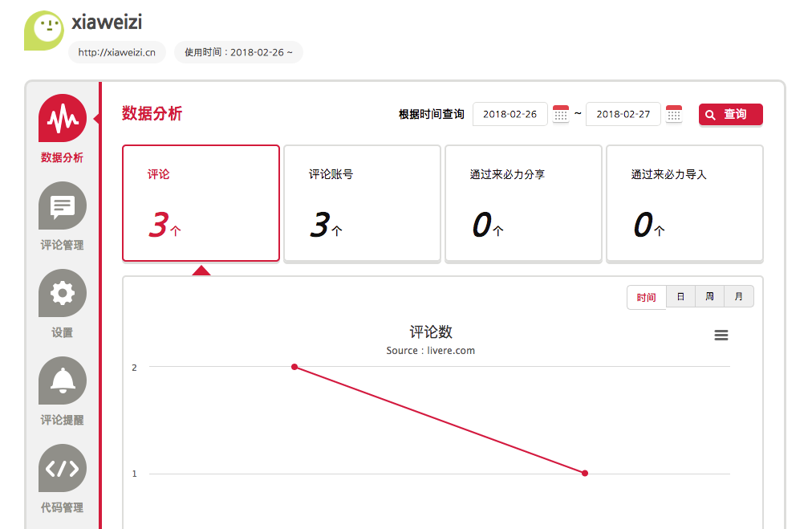Open the http://xiaweizi.cn site link

[117, 52]
